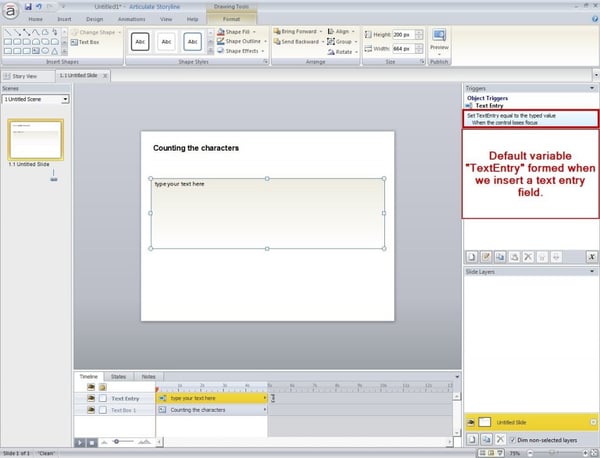Open the View ribbon tab
Image resolution: width=600 pixels, height=458 pixels.
(x=166, y=19)
